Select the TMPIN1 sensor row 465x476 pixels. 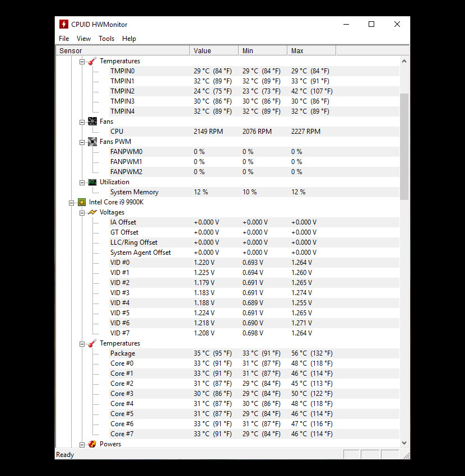tap(254, 81)
